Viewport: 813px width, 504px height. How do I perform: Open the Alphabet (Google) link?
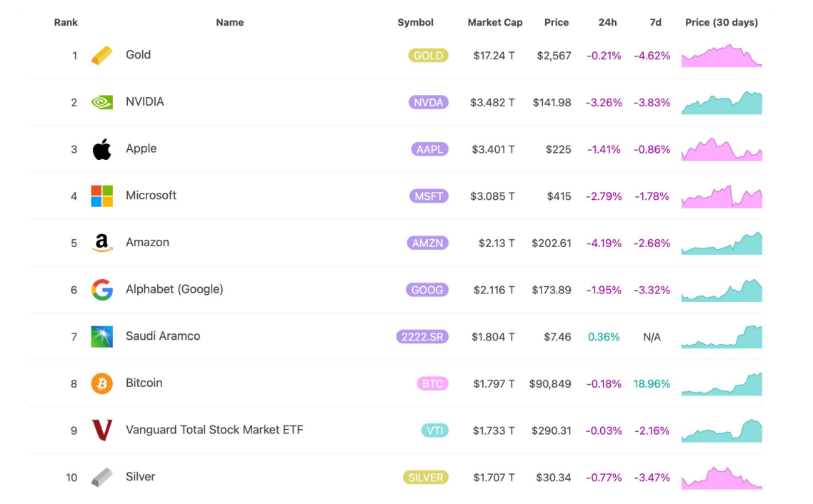(174, 289)
